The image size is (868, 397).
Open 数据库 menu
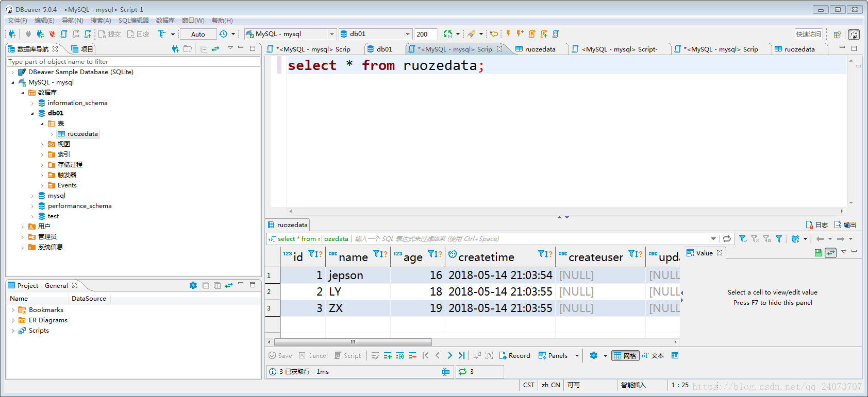tap(165, 21)
